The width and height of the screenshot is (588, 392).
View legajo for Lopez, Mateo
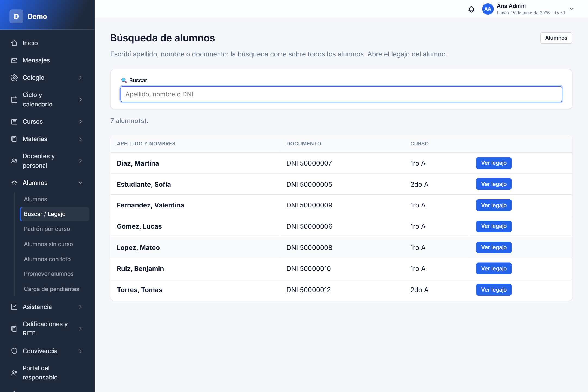click(x=494, y=247)
